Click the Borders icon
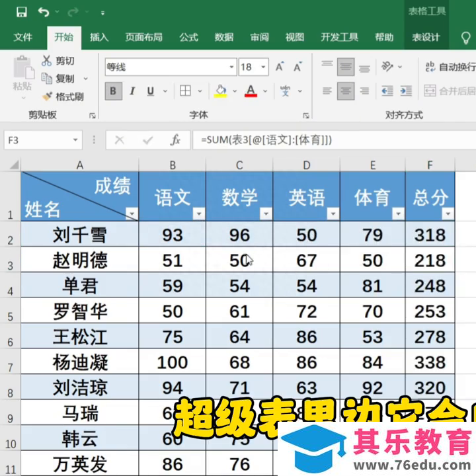Image resolution: width=476 pixels, height=476 pixels. pos(185,91)
